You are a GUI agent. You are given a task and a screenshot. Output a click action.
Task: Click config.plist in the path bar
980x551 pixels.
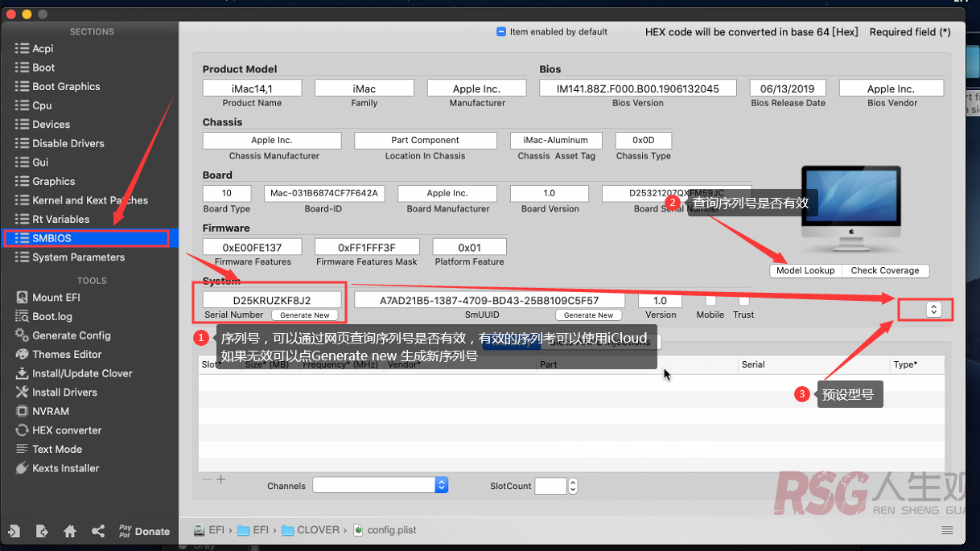385,530
